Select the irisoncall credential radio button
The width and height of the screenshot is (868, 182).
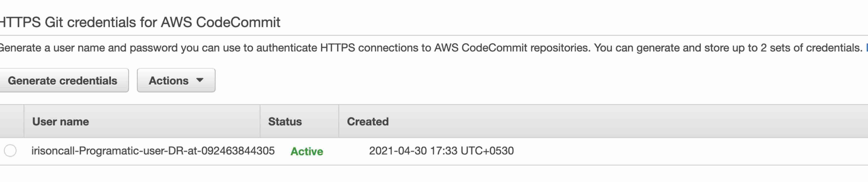click(x=10, y=151)
